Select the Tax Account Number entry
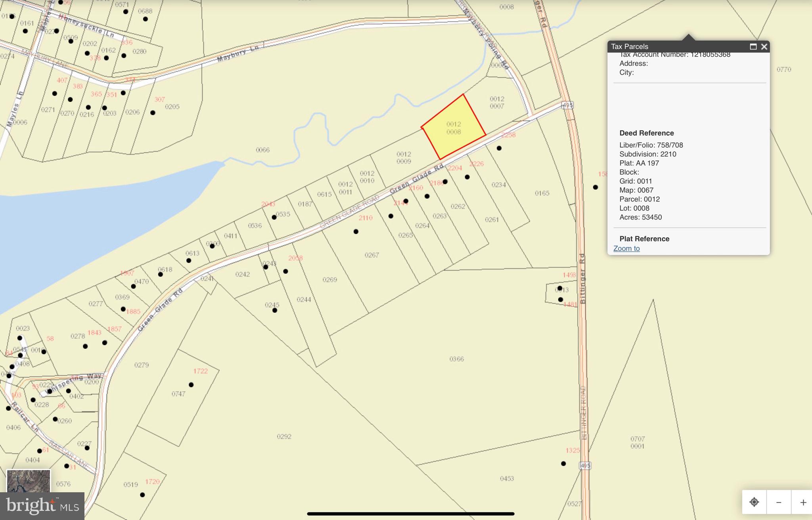Viewport: 812px width, 520px height. [674, 54]
